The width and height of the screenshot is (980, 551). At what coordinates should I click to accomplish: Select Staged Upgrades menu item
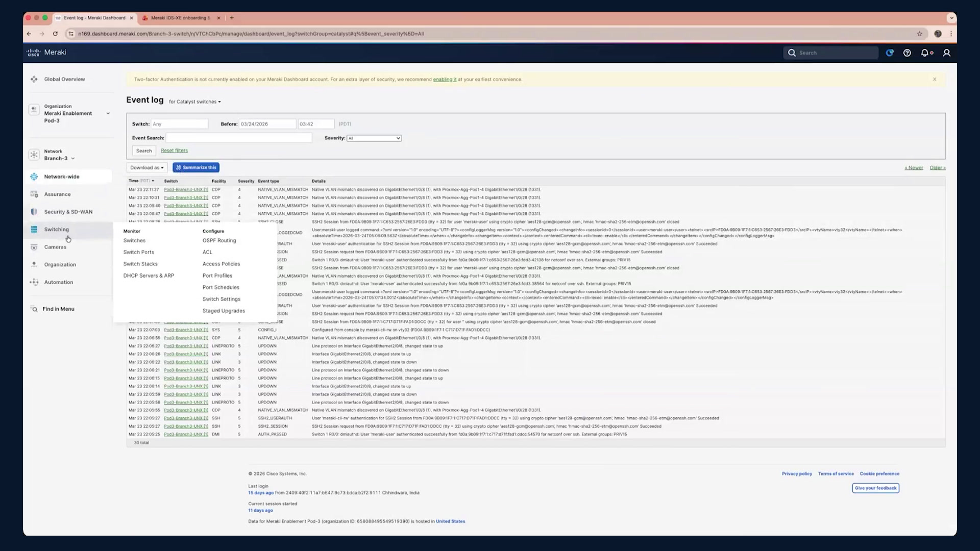click(x=224, y=311)
